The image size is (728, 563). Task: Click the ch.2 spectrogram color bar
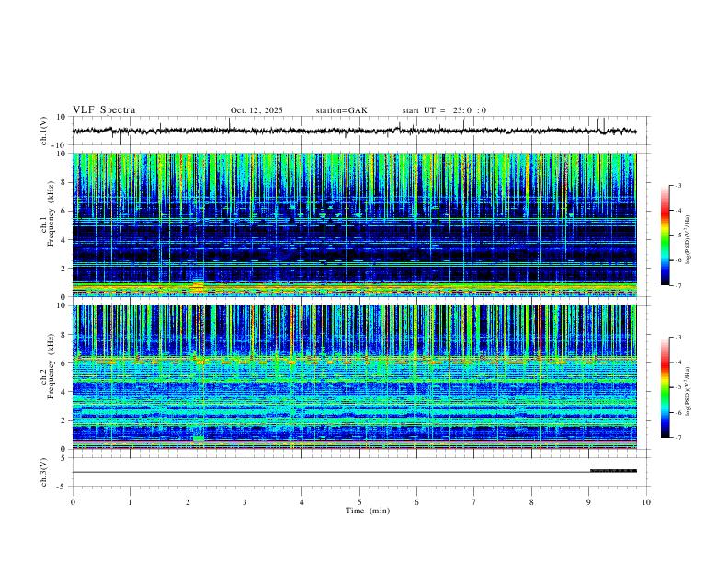(x=665, y=387)
